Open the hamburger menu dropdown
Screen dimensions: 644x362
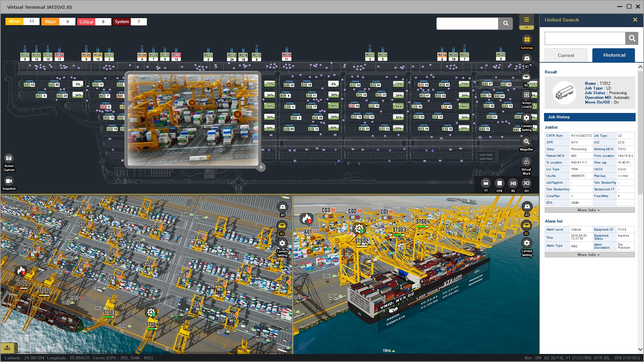coord(526,20)
